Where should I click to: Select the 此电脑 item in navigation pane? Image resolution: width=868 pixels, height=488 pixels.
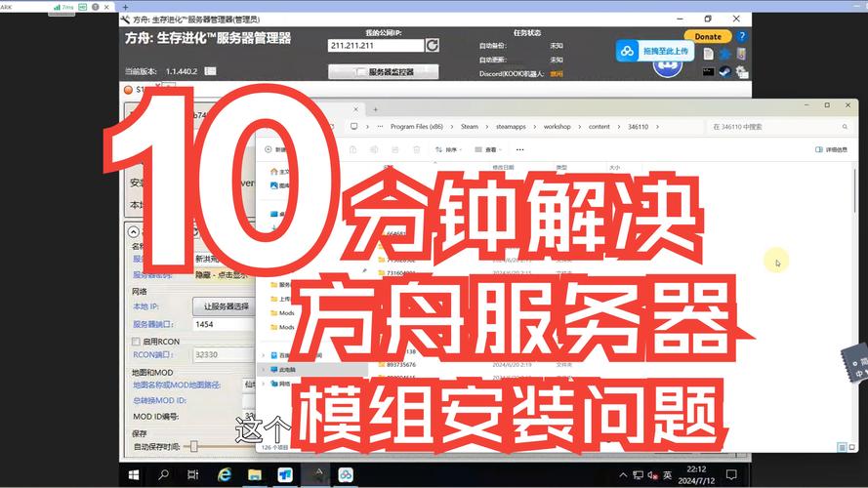312,369
